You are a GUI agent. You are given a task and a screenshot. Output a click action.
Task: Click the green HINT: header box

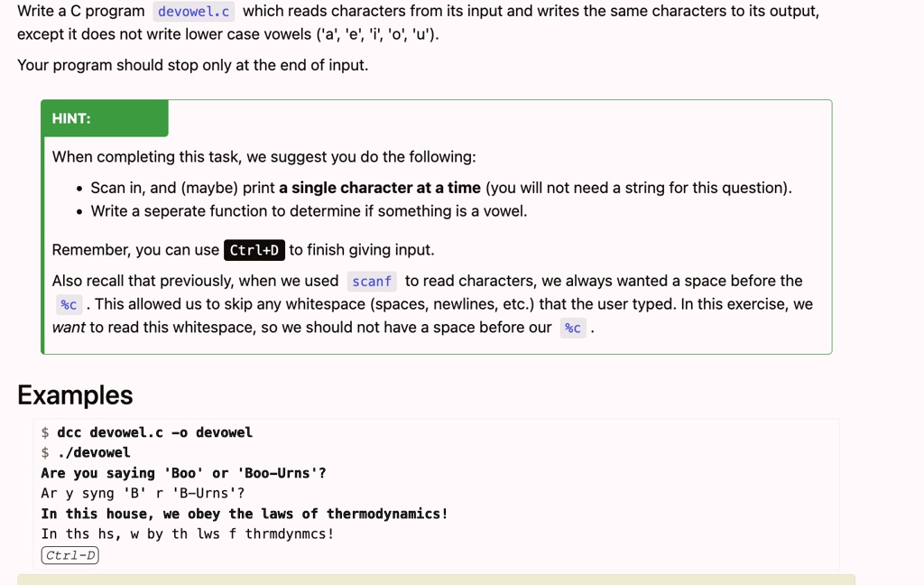[105, 118]
